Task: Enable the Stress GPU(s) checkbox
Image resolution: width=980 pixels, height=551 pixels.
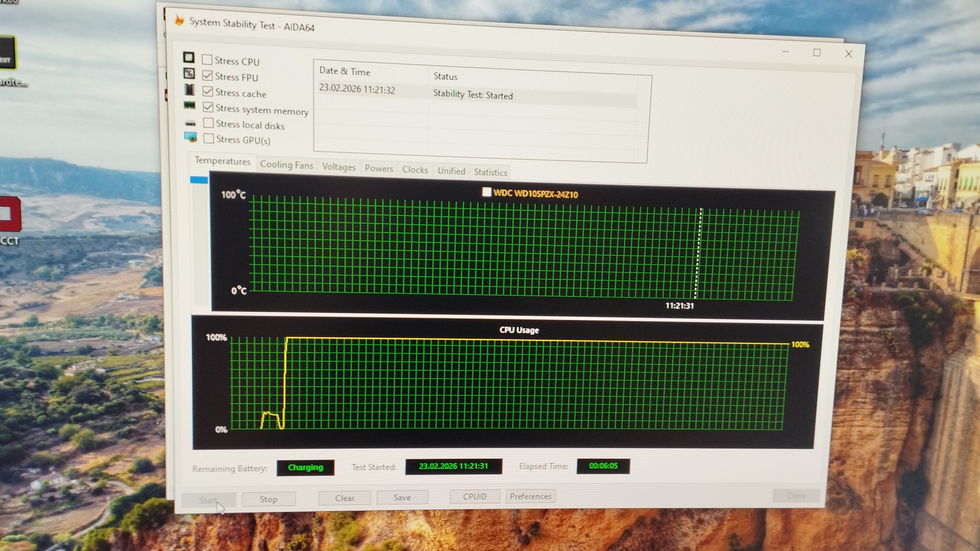Action: click(x=208, y=139)
